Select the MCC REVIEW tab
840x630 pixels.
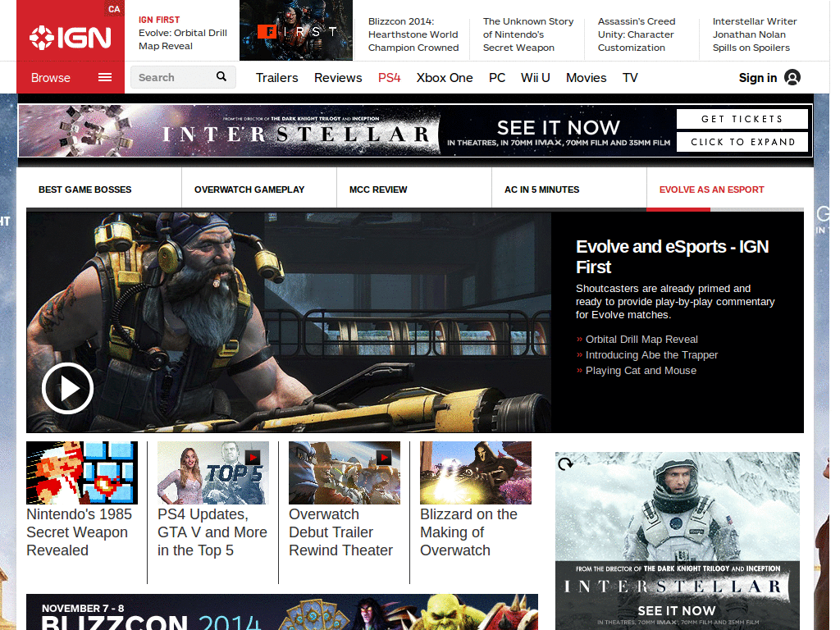coord(377,189)
